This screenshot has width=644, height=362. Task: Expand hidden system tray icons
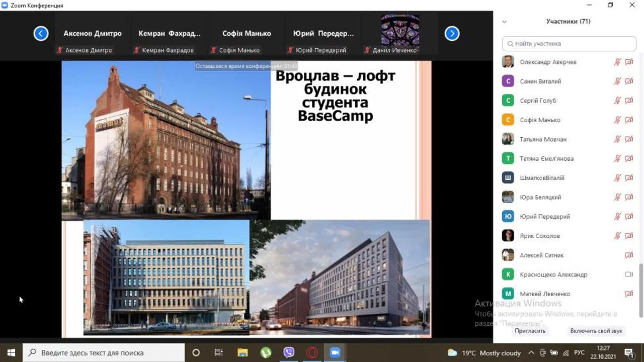(x=531, y=352)
